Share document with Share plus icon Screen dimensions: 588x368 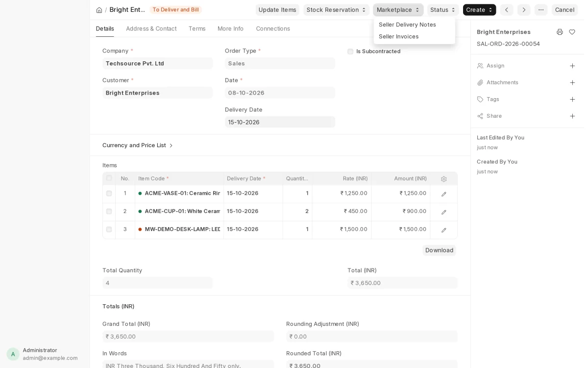(x=572, y=116)
